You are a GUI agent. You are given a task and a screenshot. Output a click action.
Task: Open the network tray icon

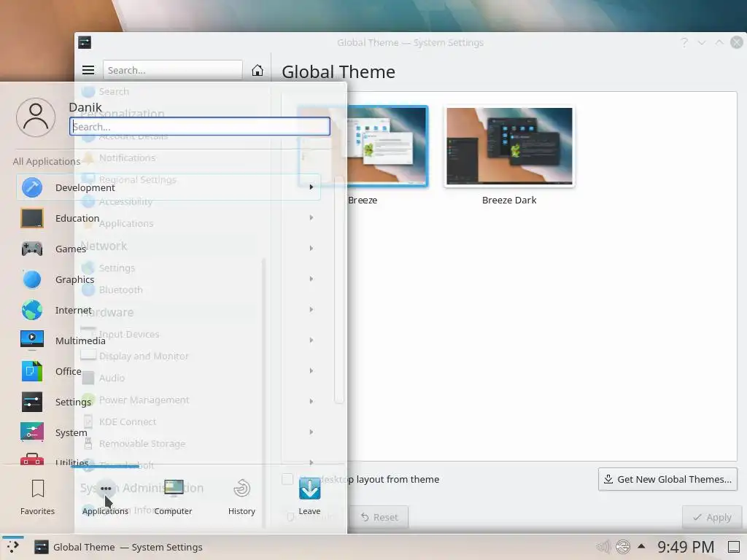coord(623,547)
